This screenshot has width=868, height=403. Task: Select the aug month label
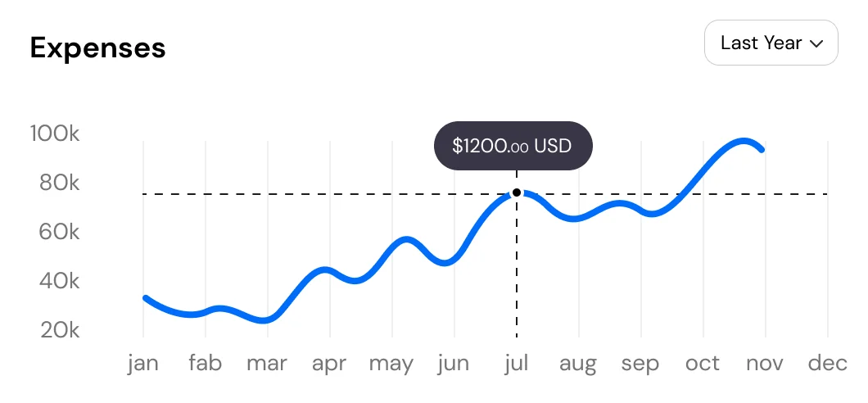(x=578, y=363)
